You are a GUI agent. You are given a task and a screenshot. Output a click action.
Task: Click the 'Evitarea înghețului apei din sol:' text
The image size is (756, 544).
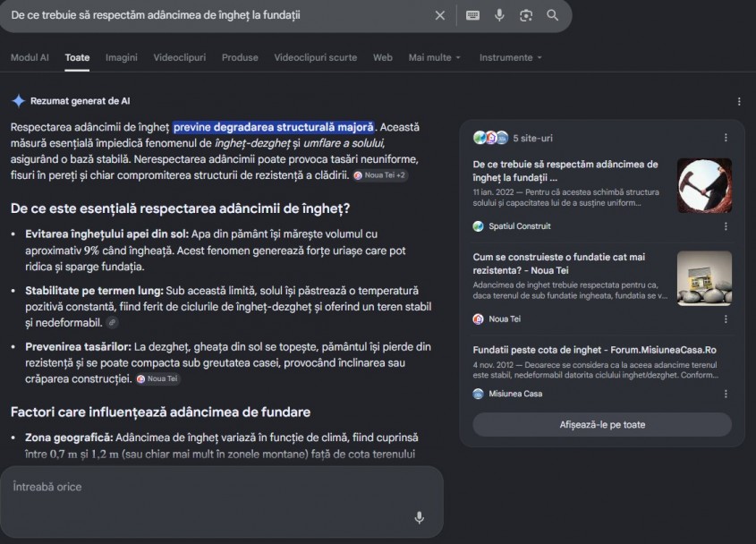pyautogui.click(x=107, y=234)
